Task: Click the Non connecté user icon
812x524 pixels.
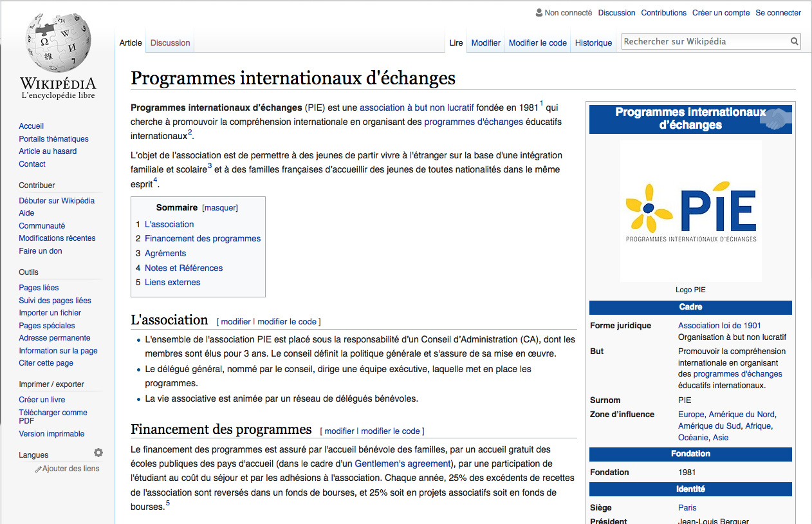Action: tap(539, 12)
